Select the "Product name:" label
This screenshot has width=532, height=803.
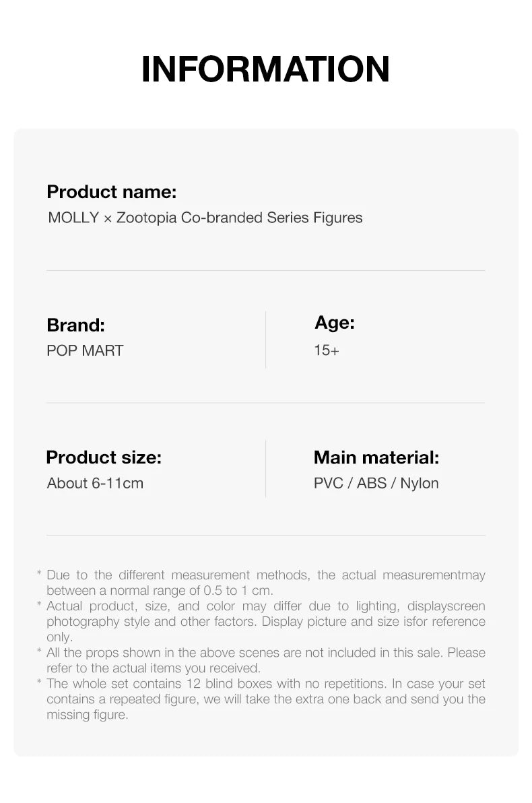(111, 192)
